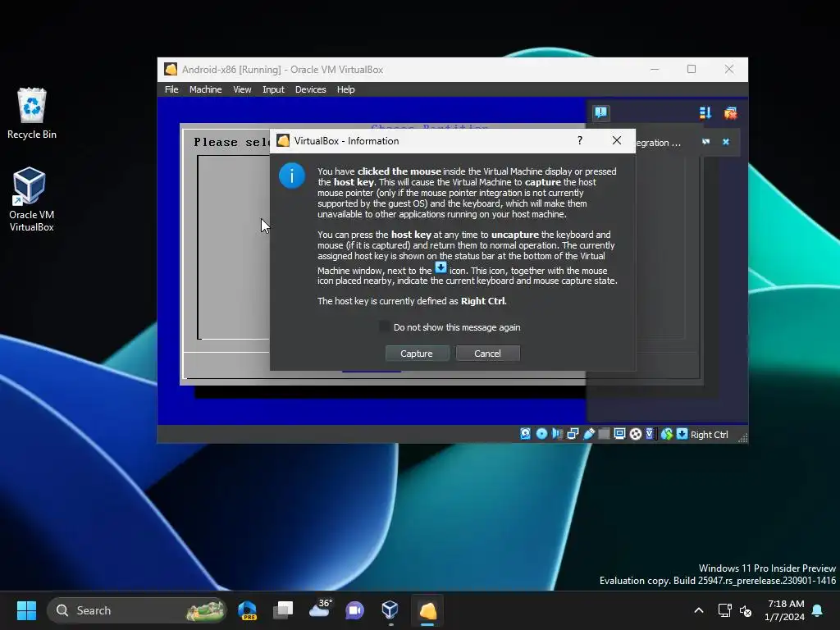Click the notification icon beside the blue X
This screenshot has width=840, height=630.
[x=706, y=142]
